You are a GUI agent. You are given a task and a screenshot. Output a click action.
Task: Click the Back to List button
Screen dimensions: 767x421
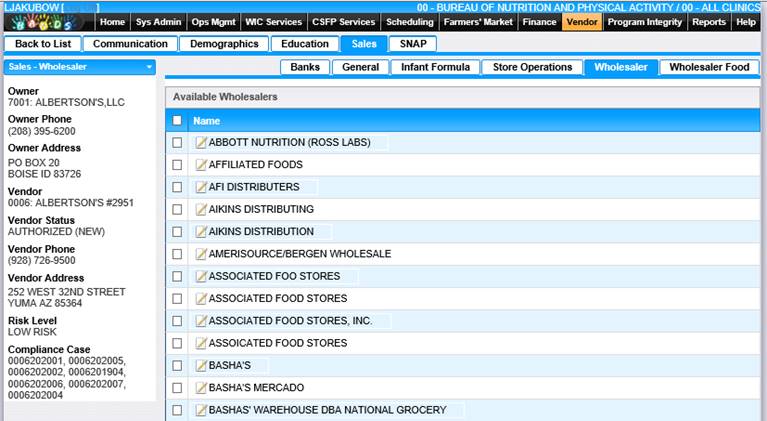(x=43, y=44)
